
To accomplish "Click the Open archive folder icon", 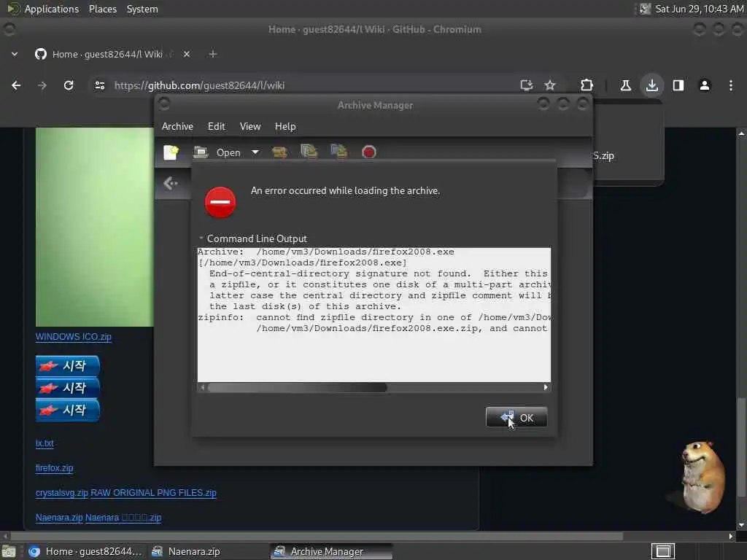I will tap(201, 152).
